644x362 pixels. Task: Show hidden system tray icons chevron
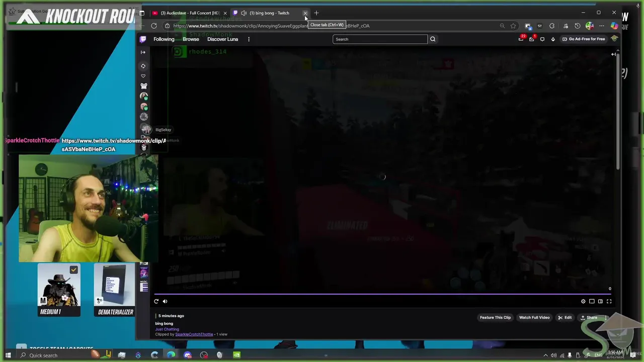coord(545,355)
